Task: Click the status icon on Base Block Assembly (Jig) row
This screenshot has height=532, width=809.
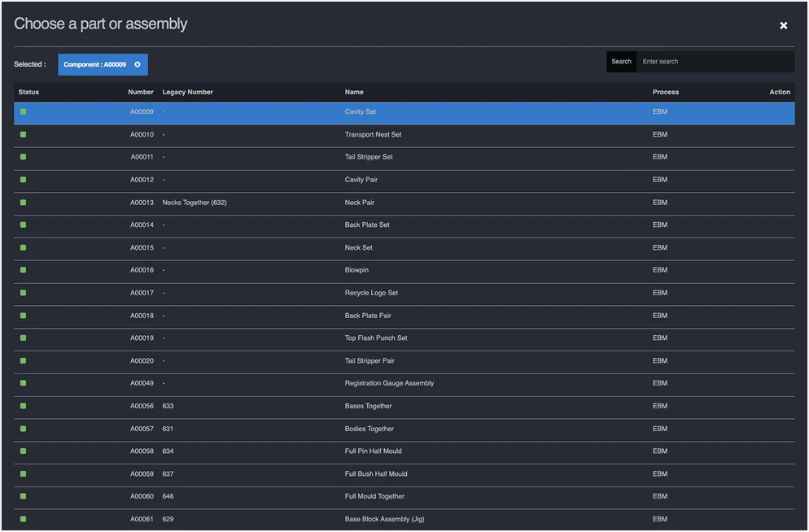Action: coord(24,518)
